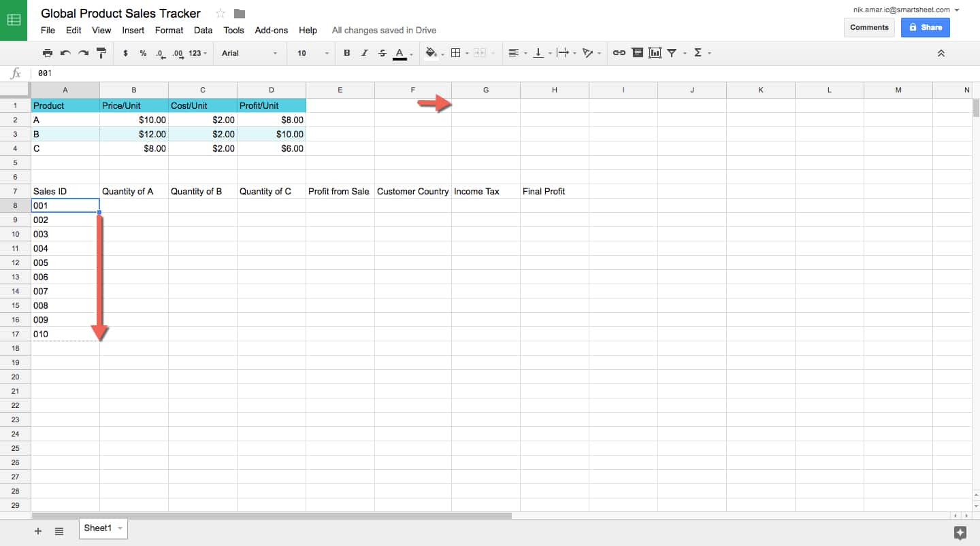Toggle italic text style

coord(364,53)
